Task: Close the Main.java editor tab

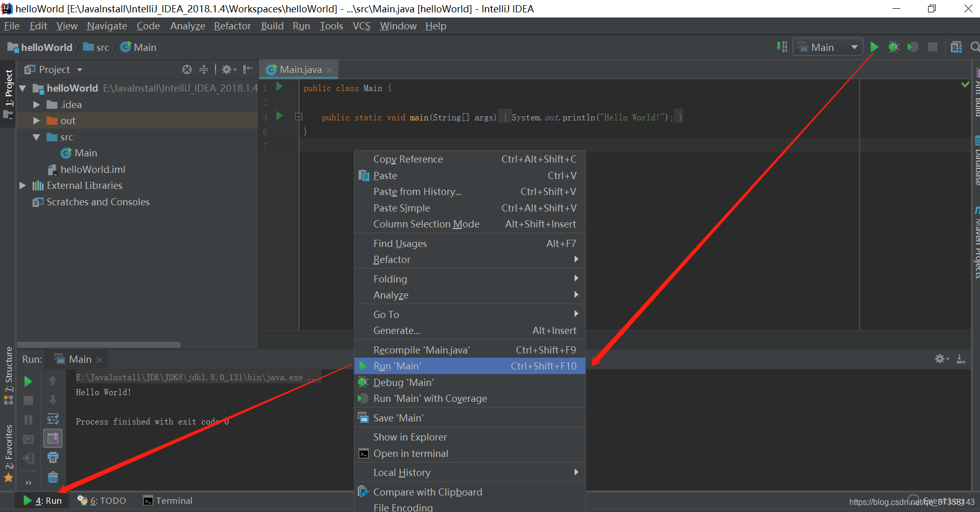Action: point(329,69)
